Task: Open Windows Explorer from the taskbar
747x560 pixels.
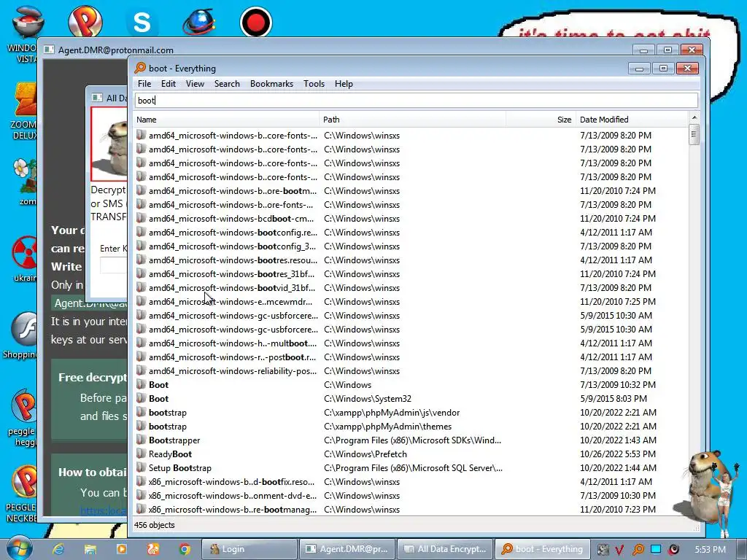Action: [90, 549]
